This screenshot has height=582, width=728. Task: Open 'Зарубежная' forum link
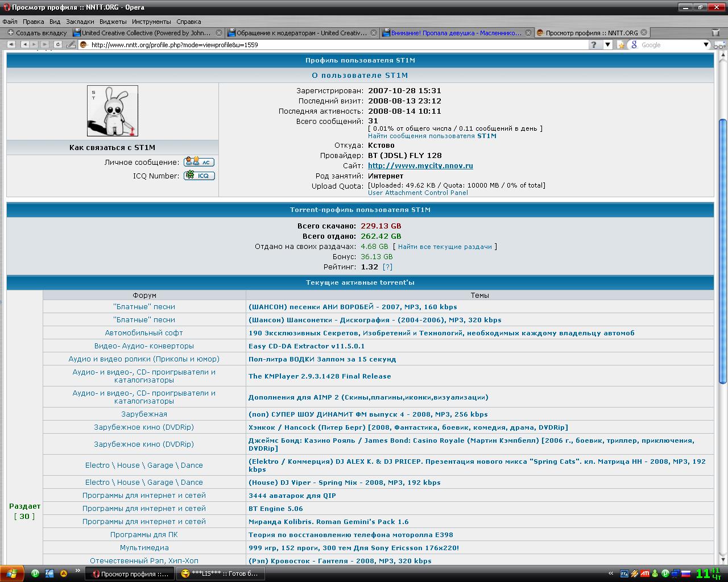pyautogui.click(x=144, y=414)
